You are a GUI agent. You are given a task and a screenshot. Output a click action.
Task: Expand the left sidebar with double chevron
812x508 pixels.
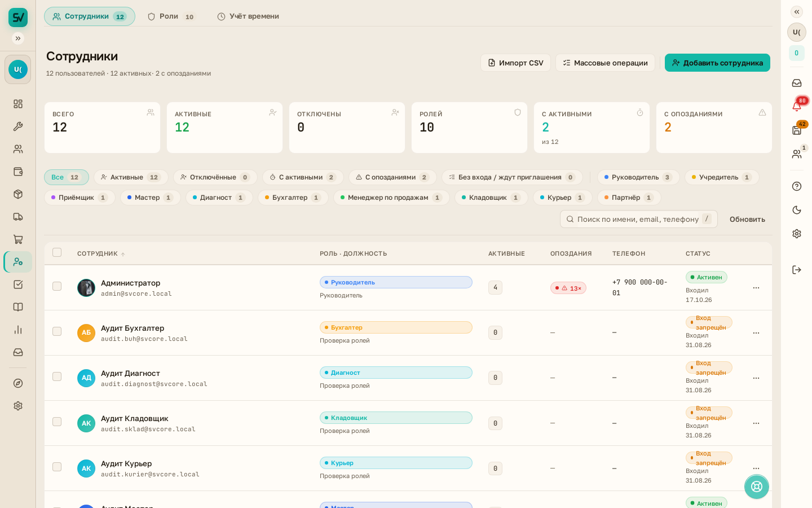tap(18, 38)
